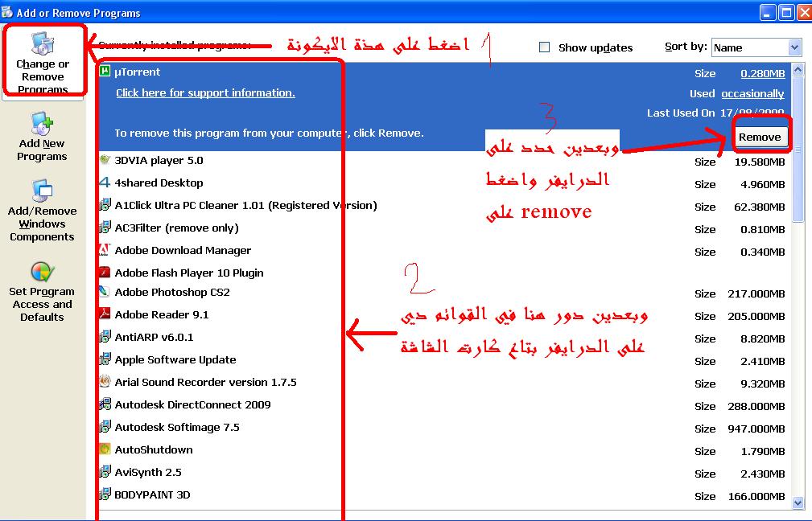Click the Adobe Flash Player 10 Plugin icon
The image size is (812, 521).
point(105,272)
